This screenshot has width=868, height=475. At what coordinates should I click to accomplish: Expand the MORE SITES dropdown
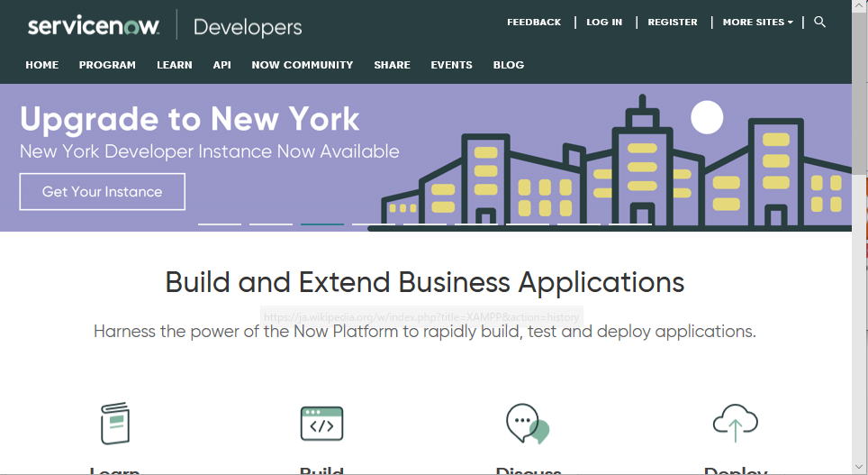(758, 23)
